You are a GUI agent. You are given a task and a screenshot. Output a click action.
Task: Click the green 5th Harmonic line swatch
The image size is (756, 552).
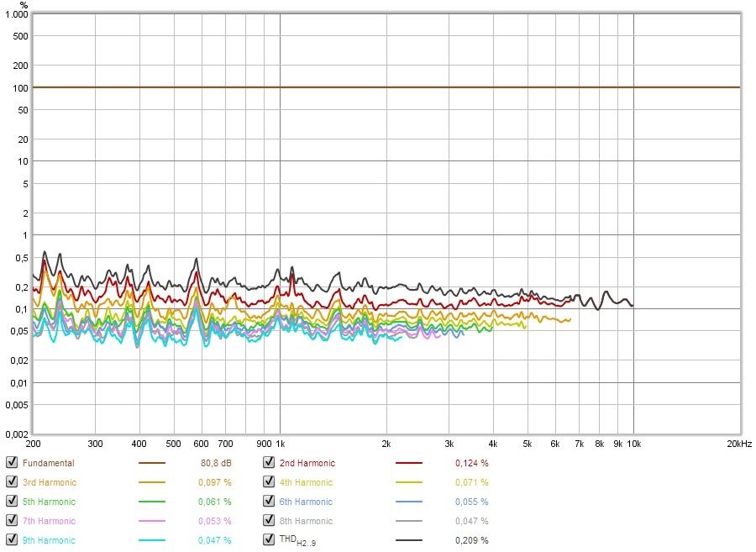pyautogui.click(x=152, y=502)
